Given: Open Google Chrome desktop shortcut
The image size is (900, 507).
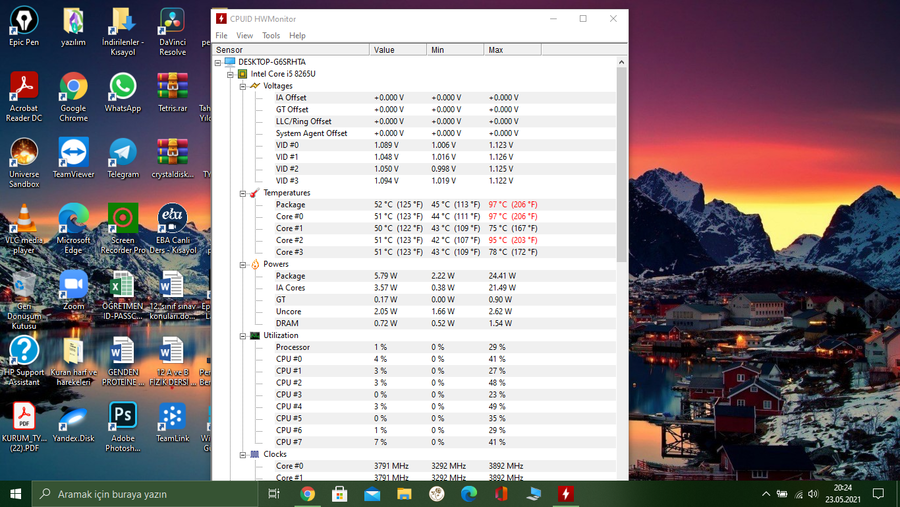Looking at the screenshot, I should 73,96.
